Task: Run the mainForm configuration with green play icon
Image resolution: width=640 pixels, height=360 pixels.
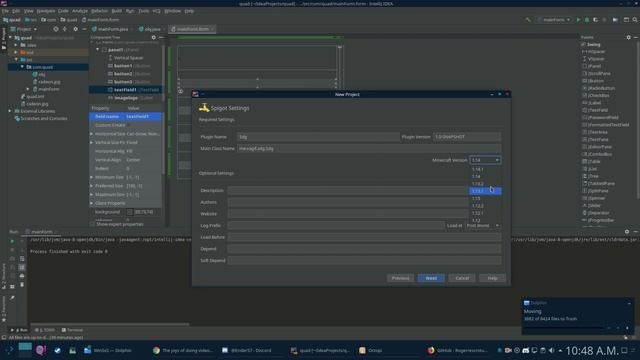Action: (578, 20)
